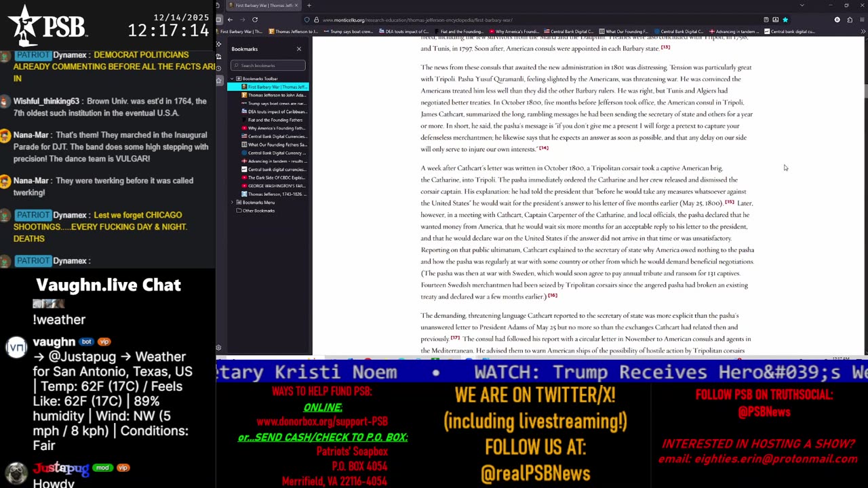Image resolution: width=868 pixels, height=488 pixels.
Task: Click footnote reference [17] in article
Action: [454, 338]
